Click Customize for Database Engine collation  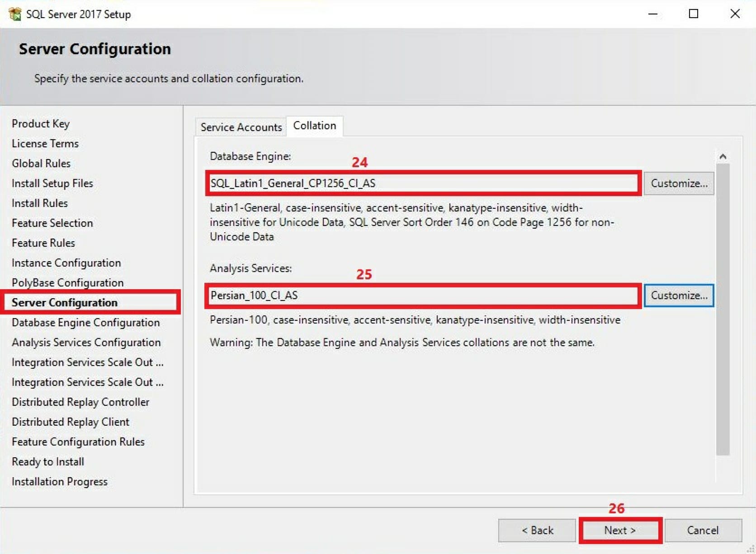tap(679, 183)
